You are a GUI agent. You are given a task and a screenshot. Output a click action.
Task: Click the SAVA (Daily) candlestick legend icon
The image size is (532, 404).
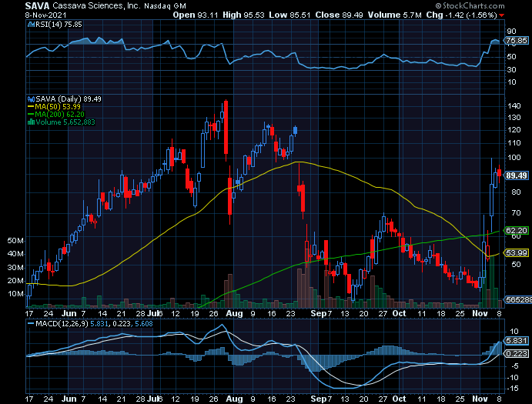[x=31, y=99]
